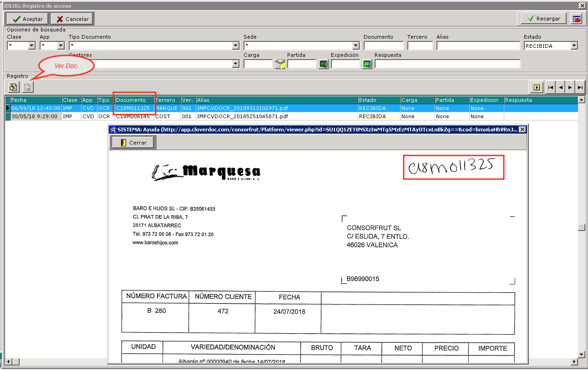Open the Estado dropdown showing RECIBIDA

point(574,46)
